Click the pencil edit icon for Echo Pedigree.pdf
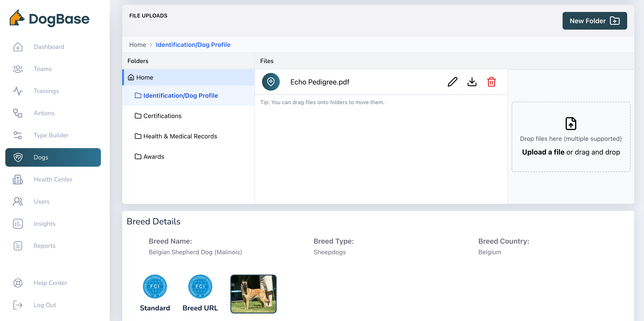The height and width of the screenshot is (321, 644). point(452,82)
